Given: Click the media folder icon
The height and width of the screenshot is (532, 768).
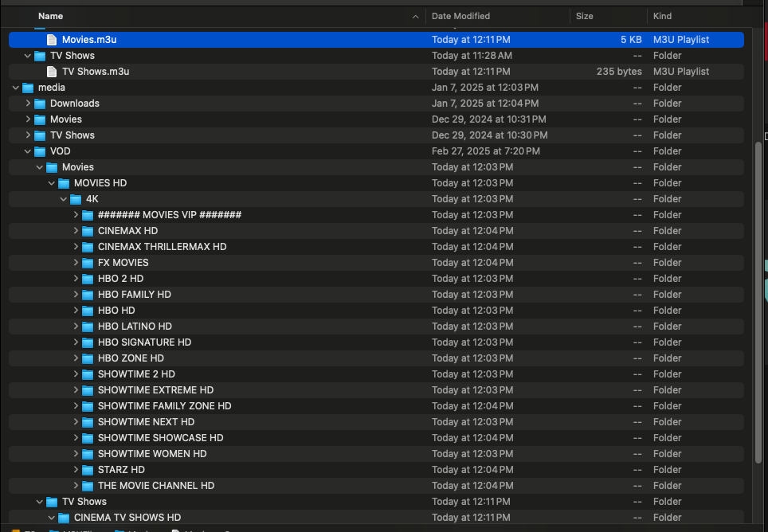Looking at the screenshot, I should [x=28, y=88].
